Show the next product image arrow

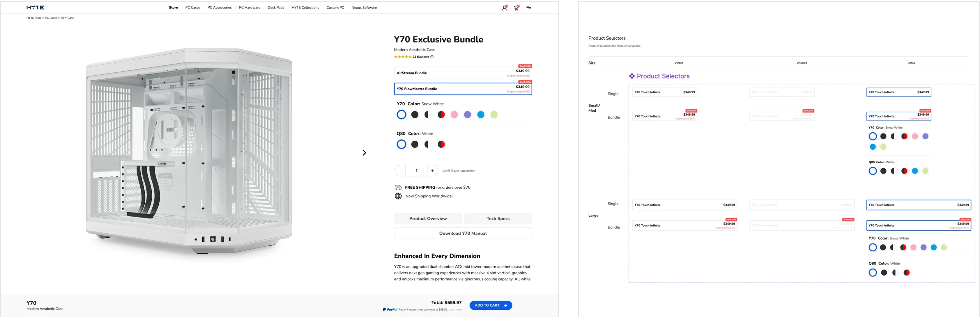(364, 153)
